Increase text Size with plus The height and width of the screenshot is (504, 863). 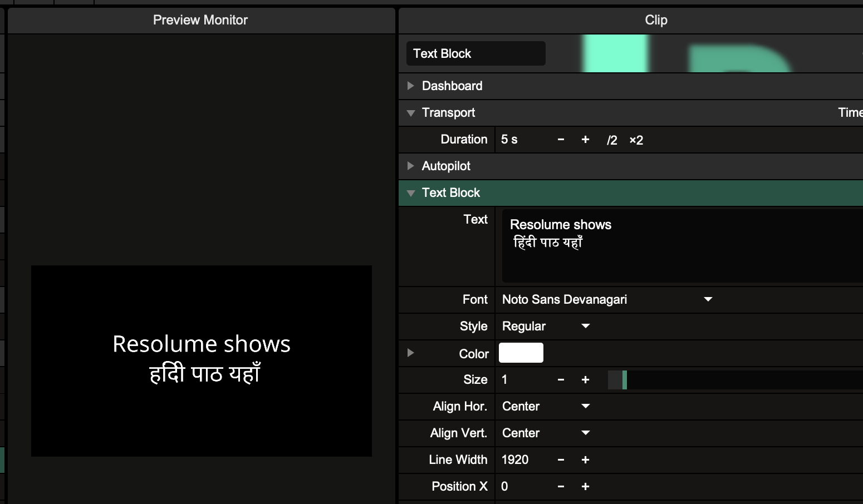[x=585, y=380]
